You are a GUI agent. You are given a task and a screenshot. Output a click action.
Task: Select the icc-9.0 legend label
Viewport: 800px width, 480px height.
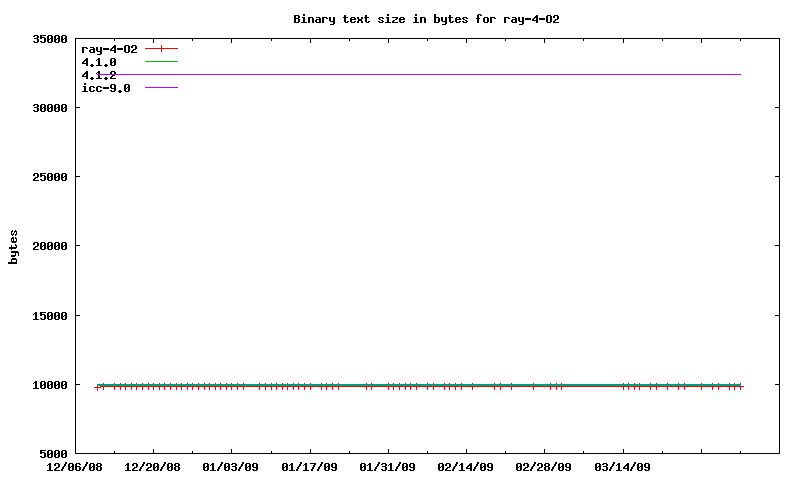[x=106, y=88]
